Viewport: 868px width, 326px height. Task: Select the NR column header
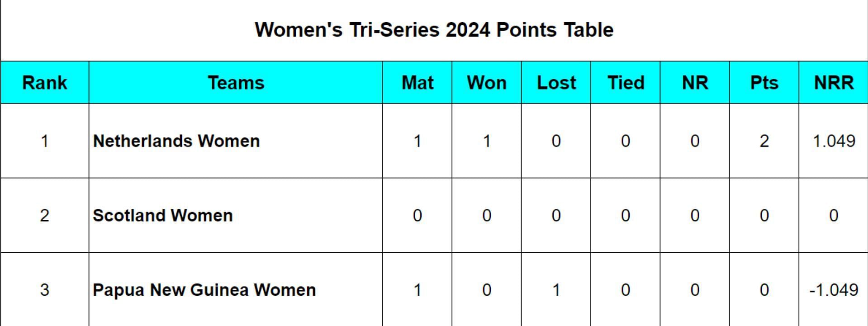click(x=695, y=83)
